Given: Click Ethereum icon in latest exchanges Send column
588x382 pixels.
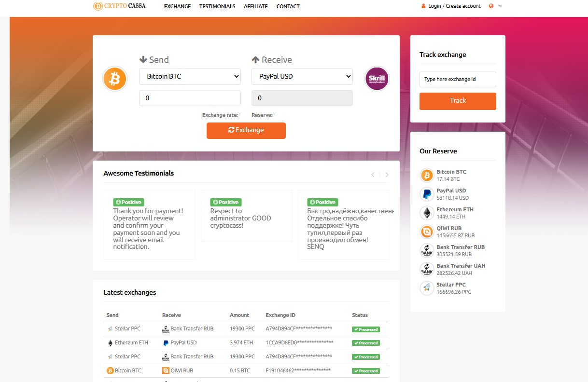Looking at the screenshot, I should [x=110, y=343].
